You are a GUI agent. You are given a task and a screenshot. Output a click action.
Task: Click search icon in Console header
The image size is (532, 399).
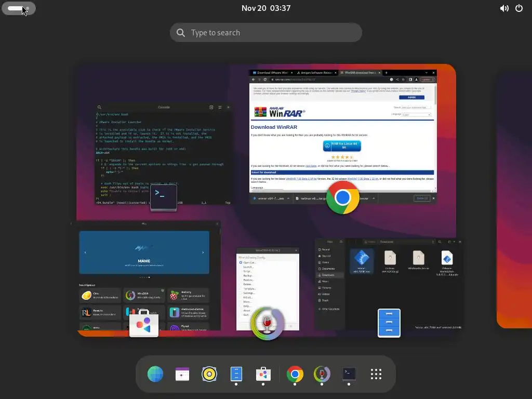coord(99,107)
